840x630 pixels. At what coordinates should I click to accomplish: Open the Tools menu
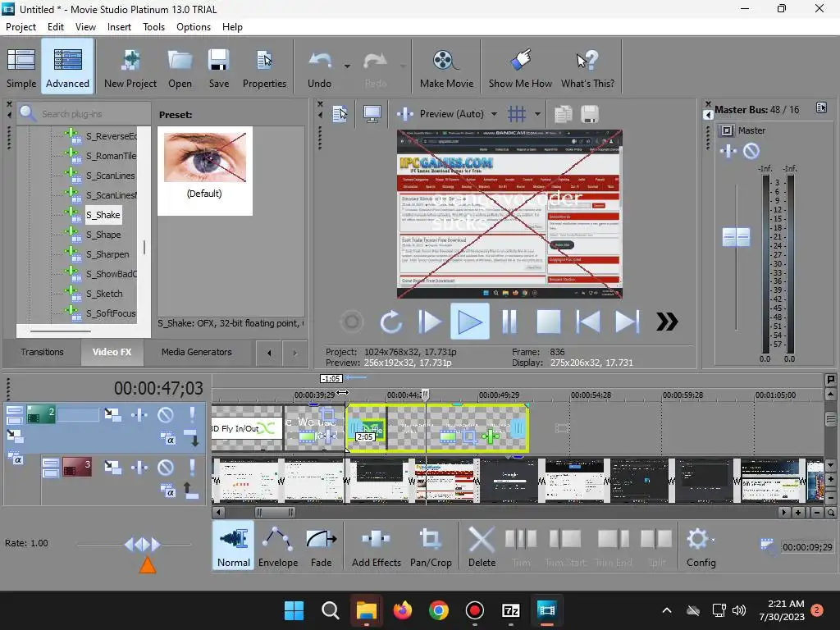pos(153,27)
